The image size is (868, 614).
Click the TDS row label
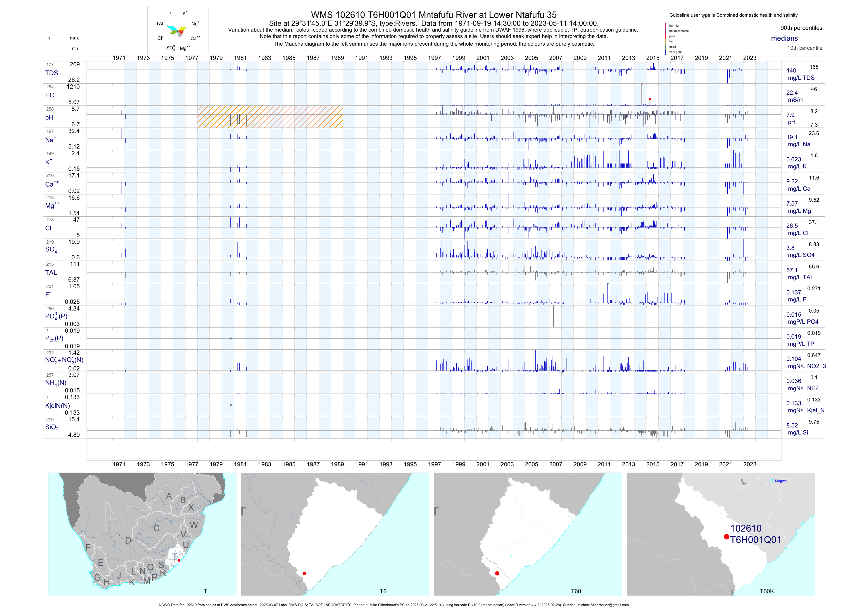(51, 73)
